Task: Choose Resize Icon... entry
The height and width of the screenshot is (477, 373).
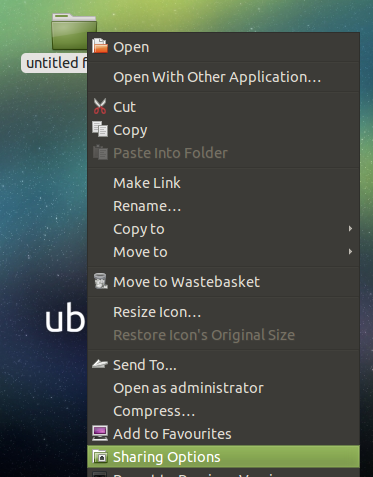Action: 223,312
